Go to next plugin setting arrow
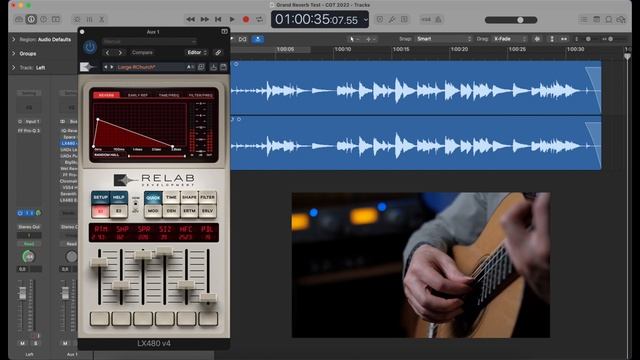 pyautogui.click(x=120, y=53)
